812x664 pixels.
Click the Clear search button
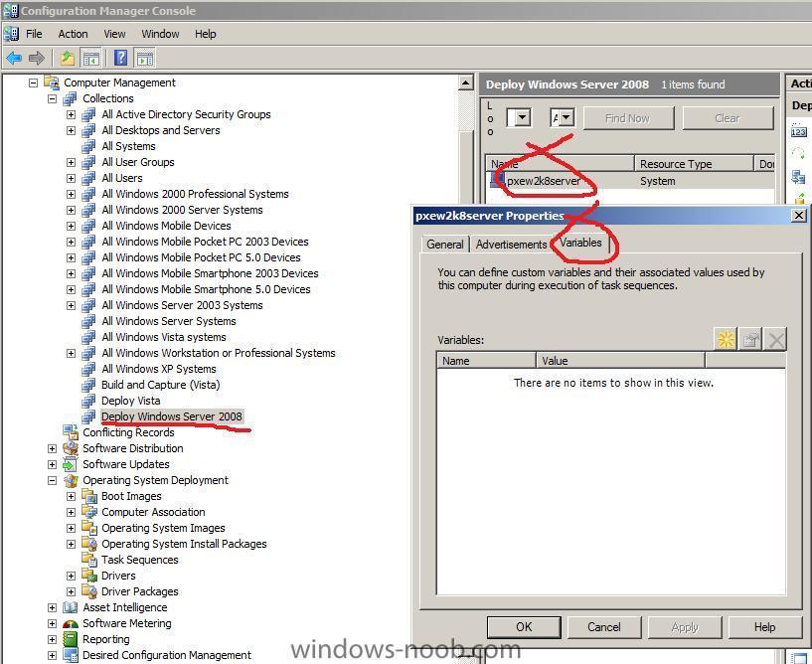pyautogui.click(x=728, y=118)
